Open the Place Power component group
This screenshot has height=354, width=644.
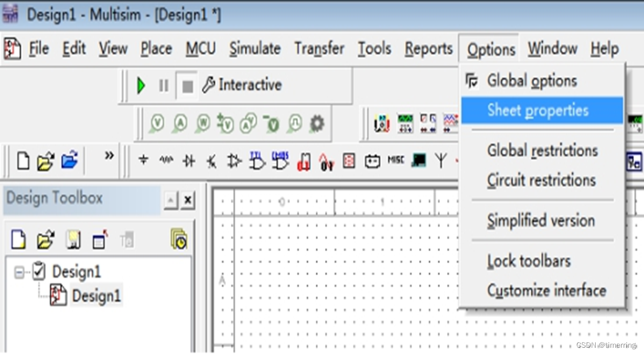pyautogui.click(x=372, y=162)
